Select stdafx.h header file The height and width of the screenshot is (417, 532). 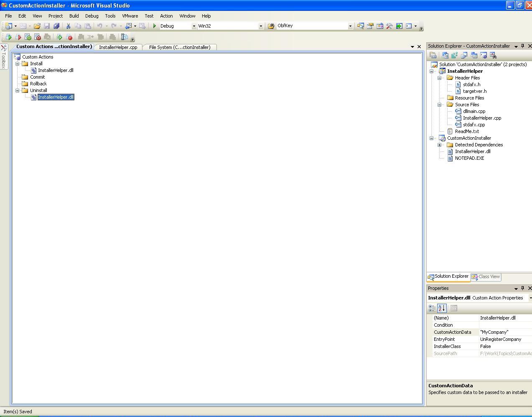tap(471, 84)
